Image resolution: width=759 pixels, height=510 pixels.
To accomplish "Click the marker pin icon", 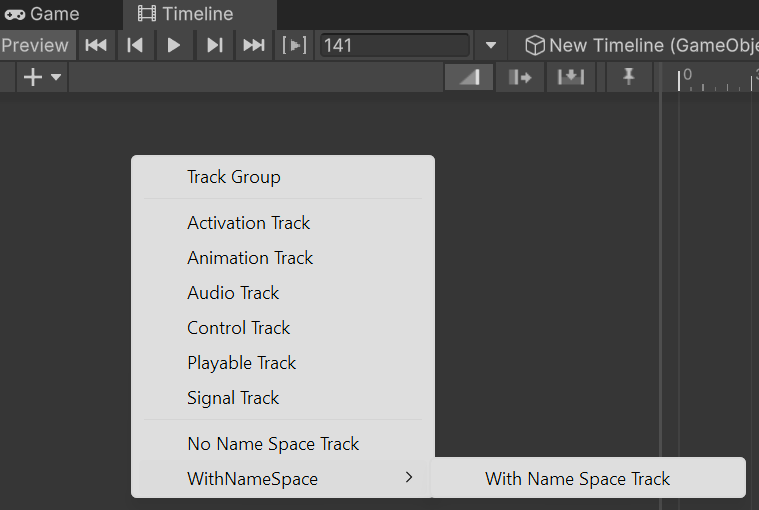I will 629,76.
